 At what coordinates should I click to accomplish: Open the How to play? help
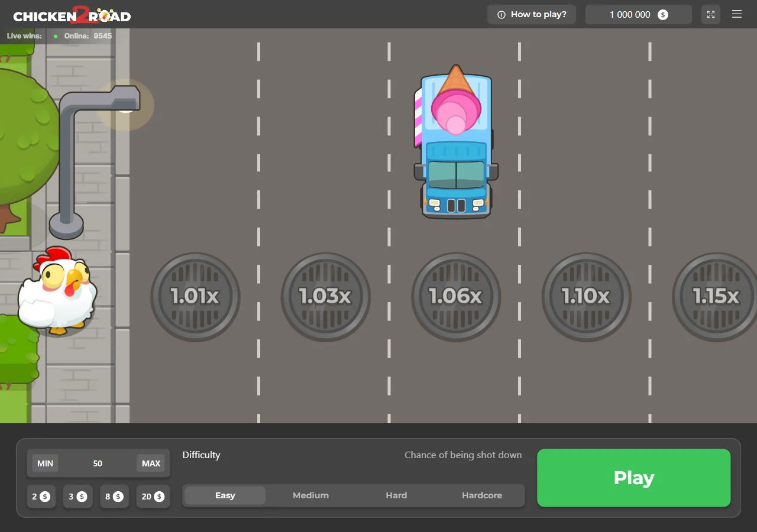532,14
